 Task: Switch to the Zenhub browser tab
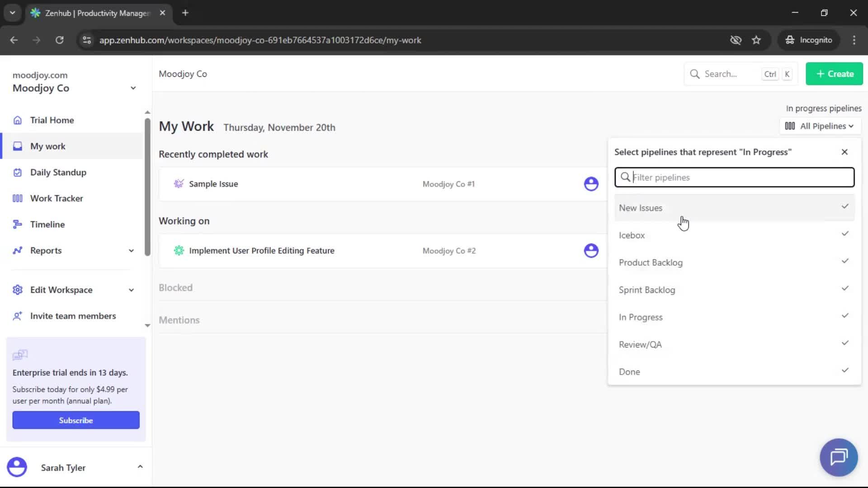coord(90,13)
